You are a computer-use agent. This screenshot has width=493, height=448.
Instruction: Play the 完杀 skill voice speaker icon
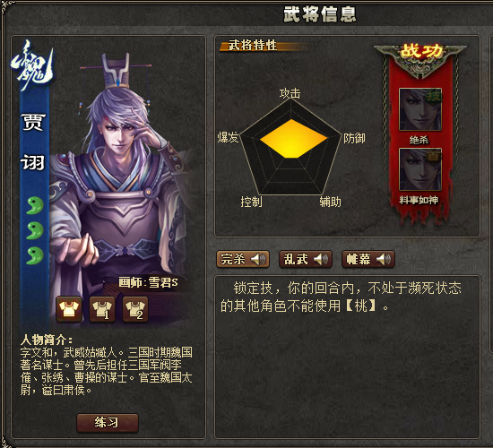pos(258,259)
